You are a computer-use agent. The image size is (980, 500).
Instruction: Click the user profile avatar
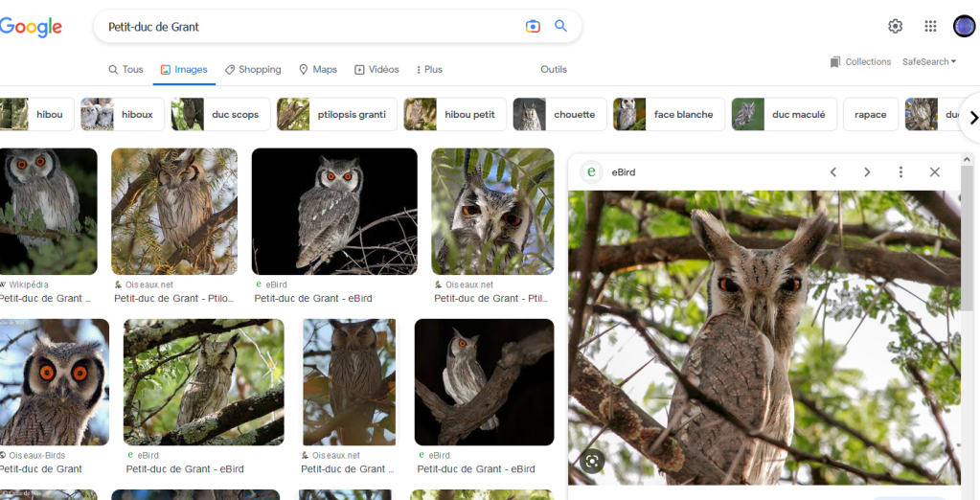(x=964, y=26)
